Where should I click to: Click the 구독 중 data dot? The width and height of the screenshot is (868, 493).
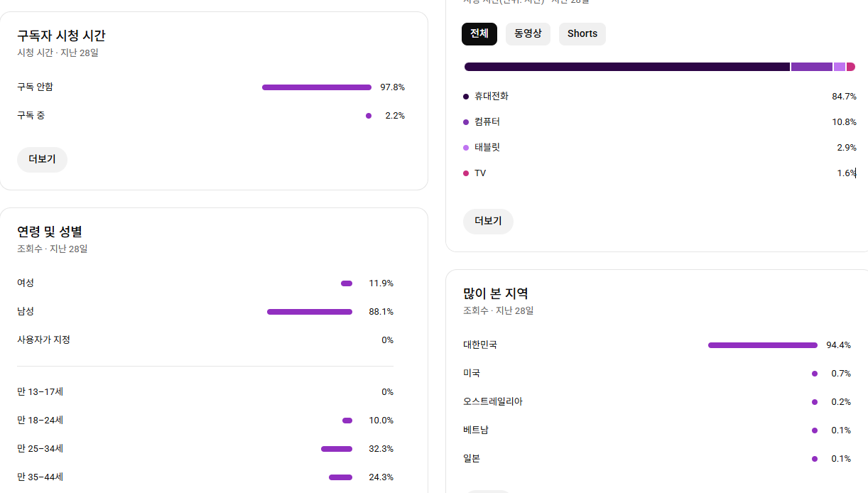369,116
